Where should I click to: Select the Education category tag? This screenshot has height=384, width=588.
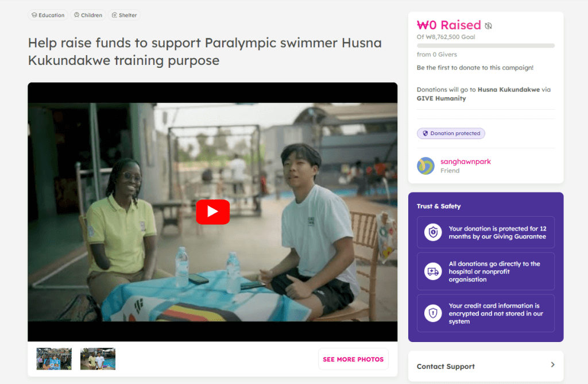[48, 15]
